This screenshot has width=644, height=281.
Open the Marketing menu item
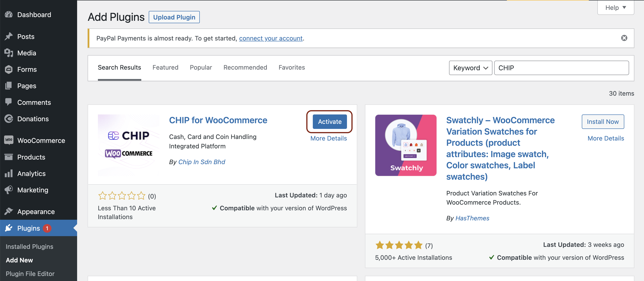coord(39,190)
